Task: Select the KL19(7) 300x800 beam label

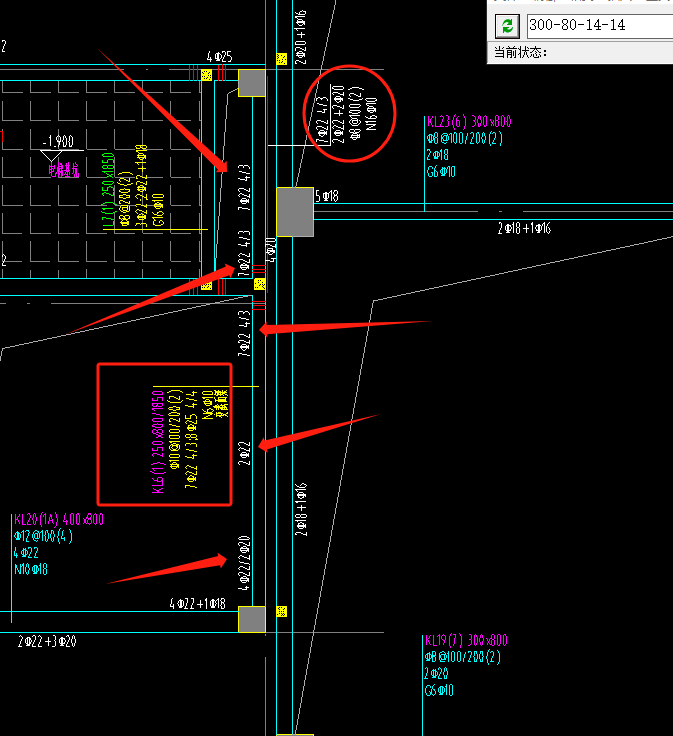Action: pos(466,640)
